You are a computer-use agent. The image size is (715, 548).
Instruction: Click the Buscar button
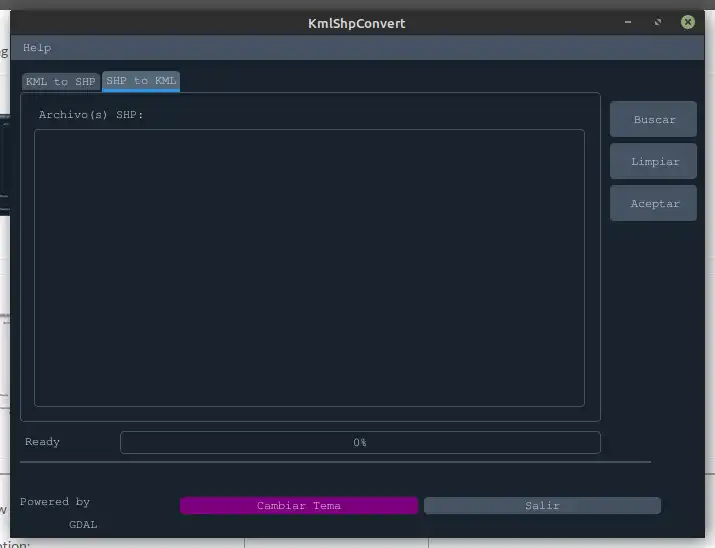pos(653,119)
